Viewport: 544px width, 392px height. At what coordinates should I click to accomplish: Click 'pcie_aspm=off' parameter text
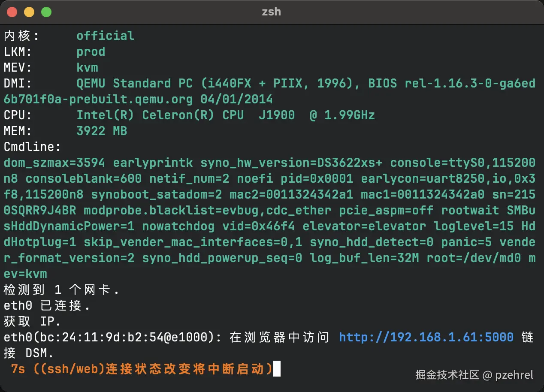pyautogui.click(x=386, y=210)
